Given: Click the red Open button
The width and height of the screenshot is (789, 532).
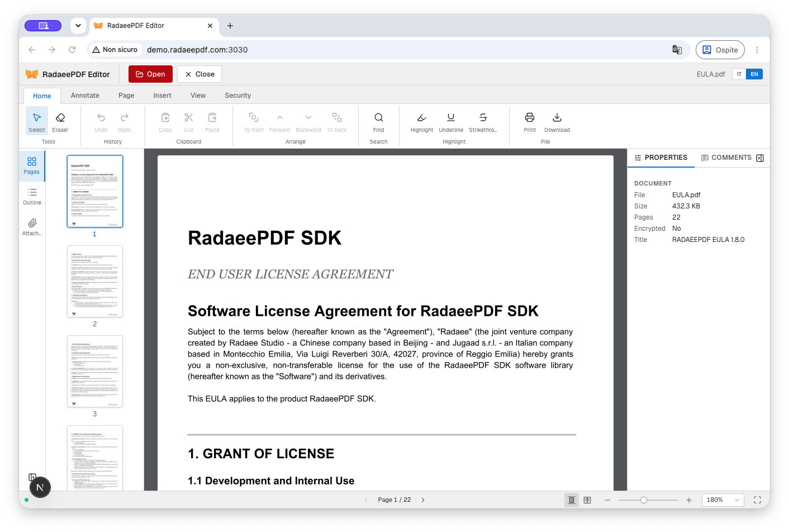Looking at the screenshot, I should (150, 74).
